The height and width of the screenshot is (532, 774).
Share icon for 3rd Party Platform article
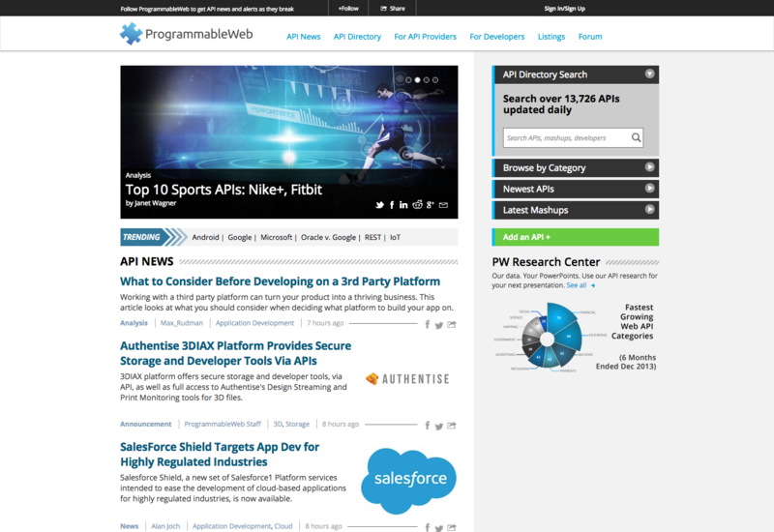(452, 325)
